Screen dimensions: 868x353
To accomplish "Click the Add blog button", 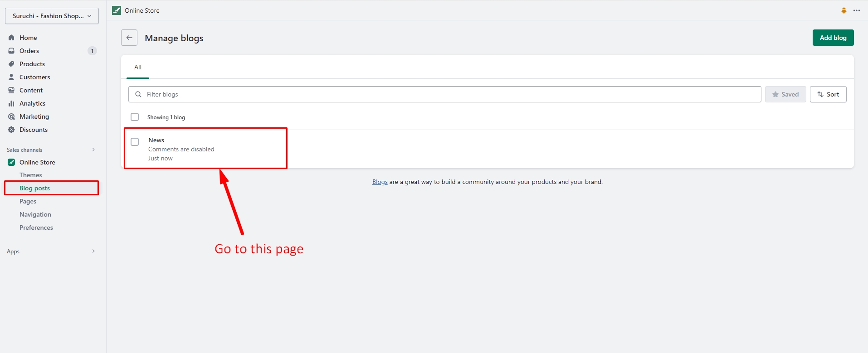I will click(833, 38).
